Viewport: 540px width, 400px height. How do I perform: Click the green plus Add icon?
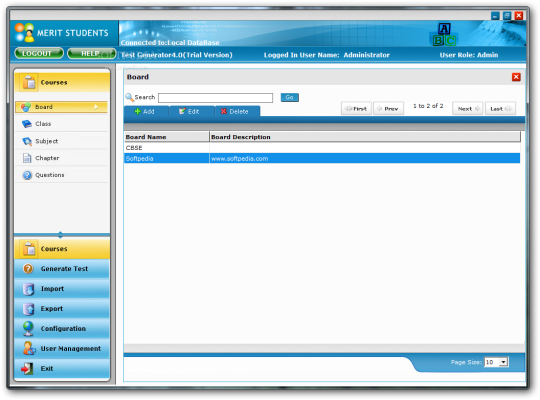coord(137,111)
